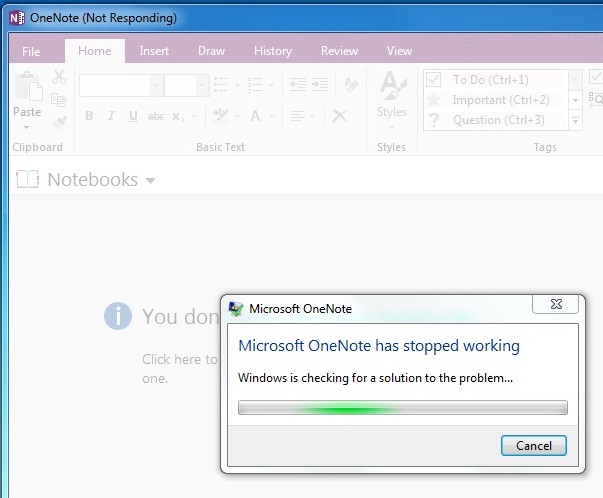Click the Paste clipboard icon
The width and height of the screenshot is (603, 498).
(28, 86)
